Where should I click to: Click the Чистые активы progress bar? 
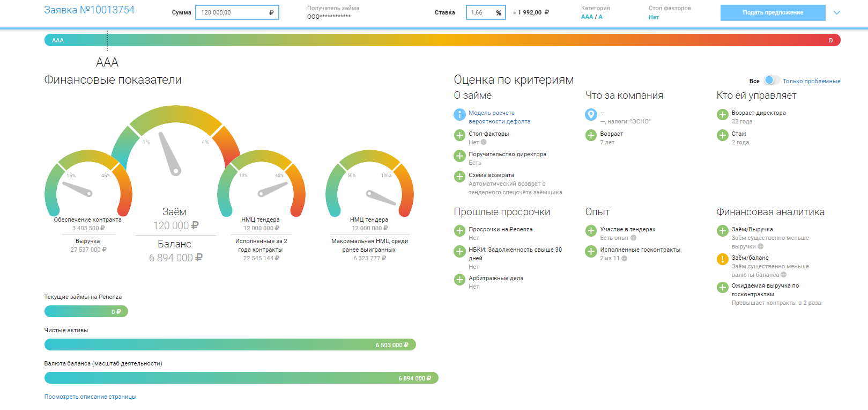(230, 345)
